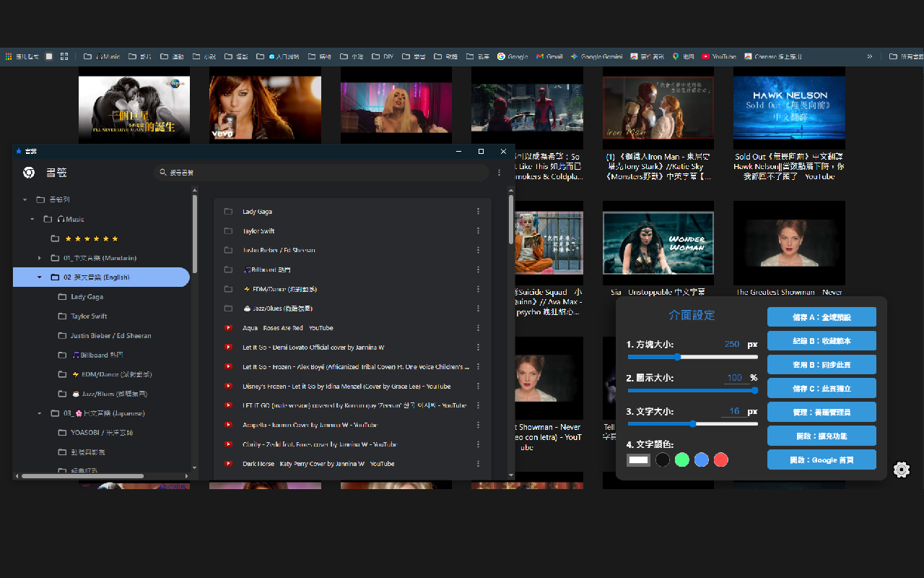This screenshot has height=578, width=924.
Task: Open more actions for Dark Horse Katy Perry bookmark
Action: 478,464
